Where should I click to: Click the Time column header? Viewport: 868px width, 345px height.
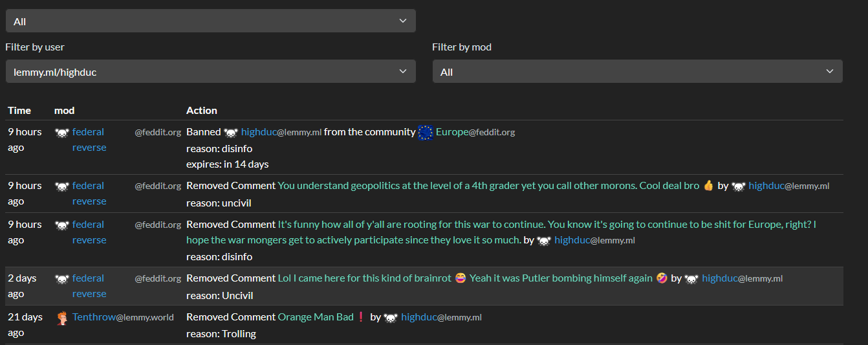coord(19,111)
